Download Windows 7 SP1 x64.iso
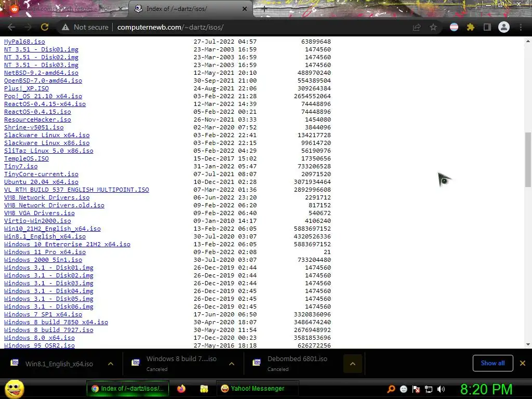This screenshot has height=399, width=532. 43,315
